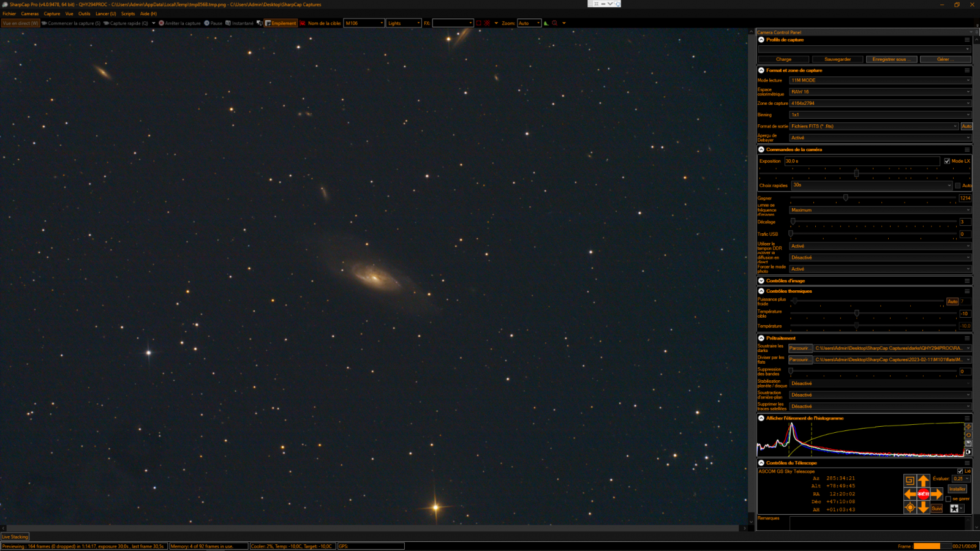
Task: Open the Limite de fréquence Maximum dropdown
Action: pyautogui.click(x=880, y=210)
